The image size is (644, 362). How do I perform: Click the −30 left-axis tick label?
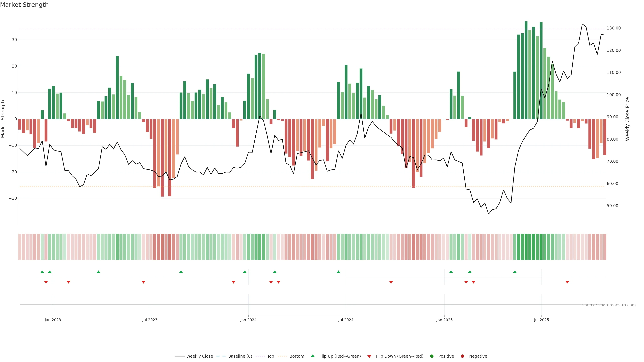[13, 198]
